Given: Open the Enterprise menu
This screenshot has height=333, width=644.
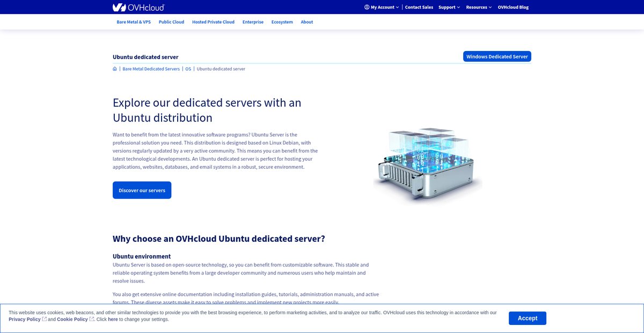Looking at the screenshot, I should click(253, 22).
